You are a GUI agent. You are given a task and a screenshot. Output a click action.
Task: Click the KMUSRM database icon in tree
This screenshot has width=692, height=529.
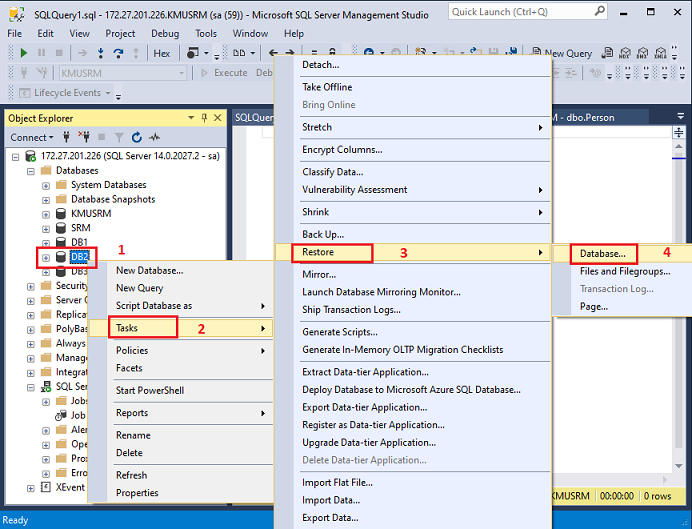pyautogui.click(x=60, y=214)
